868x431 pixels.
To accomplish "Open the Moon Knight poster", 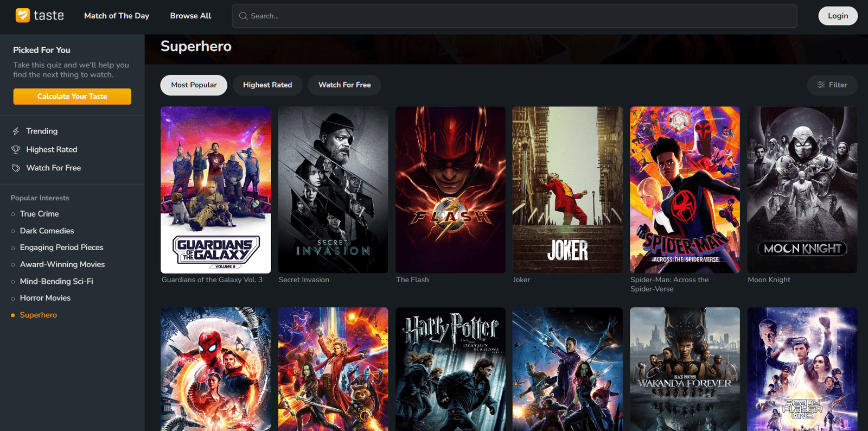I will (x=802, y=190).
